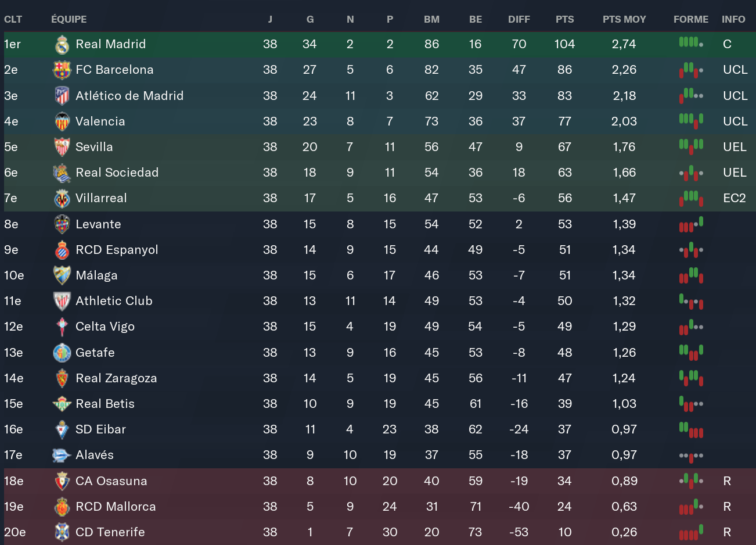
Task: Click the Alavés club crest
Action: (x=62, y=455)
